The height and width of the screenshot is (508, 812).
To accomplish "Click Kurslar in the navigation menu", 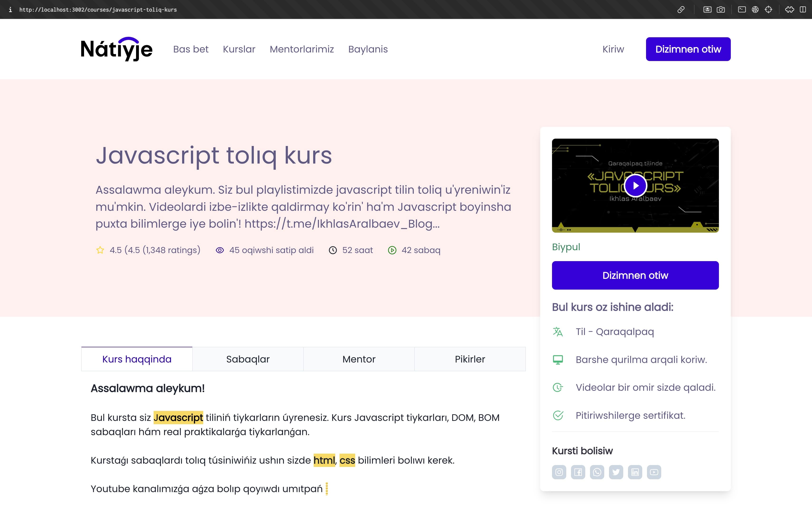I will pos(239,49).
